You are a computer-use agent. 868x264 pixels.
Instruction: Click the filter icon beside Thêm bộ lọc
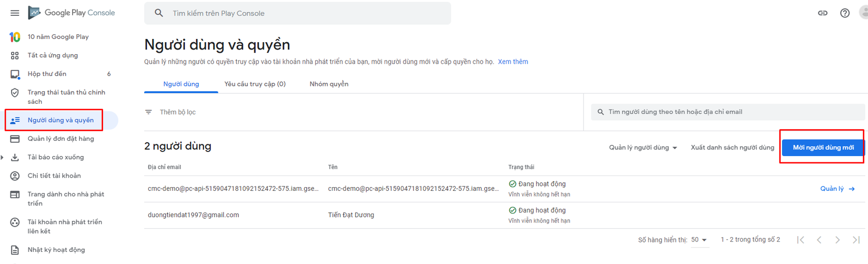click(149, 112)
